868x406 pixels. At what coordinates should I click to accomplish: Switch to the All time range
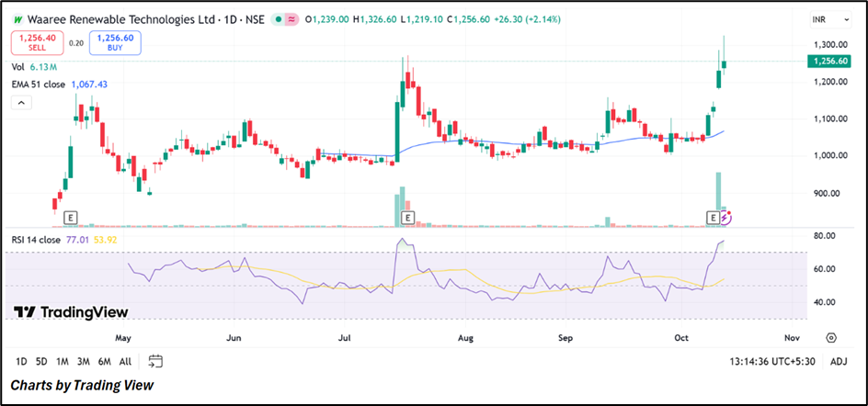click(x=125, y=361)
